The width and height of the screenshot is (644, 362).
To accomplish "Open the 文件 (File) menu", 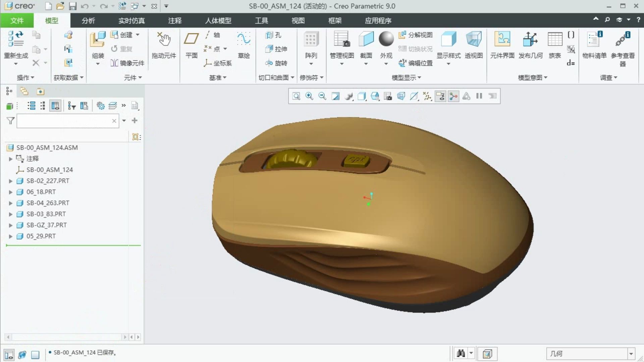I will (17, 21).
